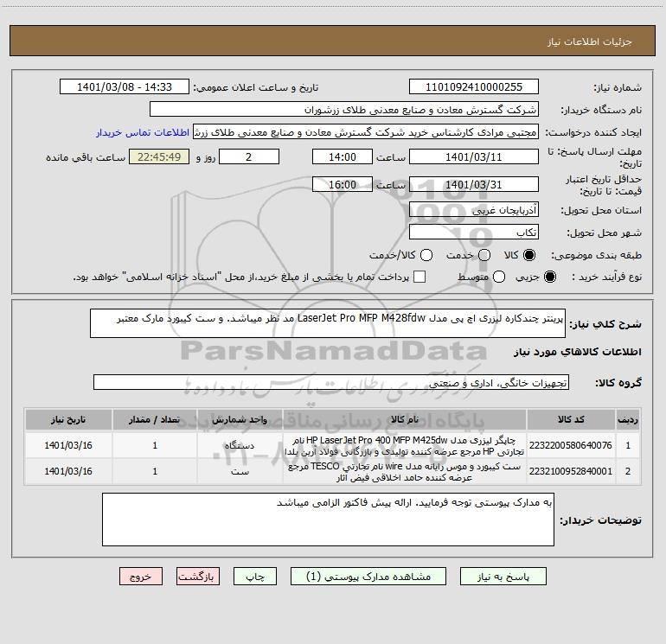Click the remaining time field 22:45:49

159,156
